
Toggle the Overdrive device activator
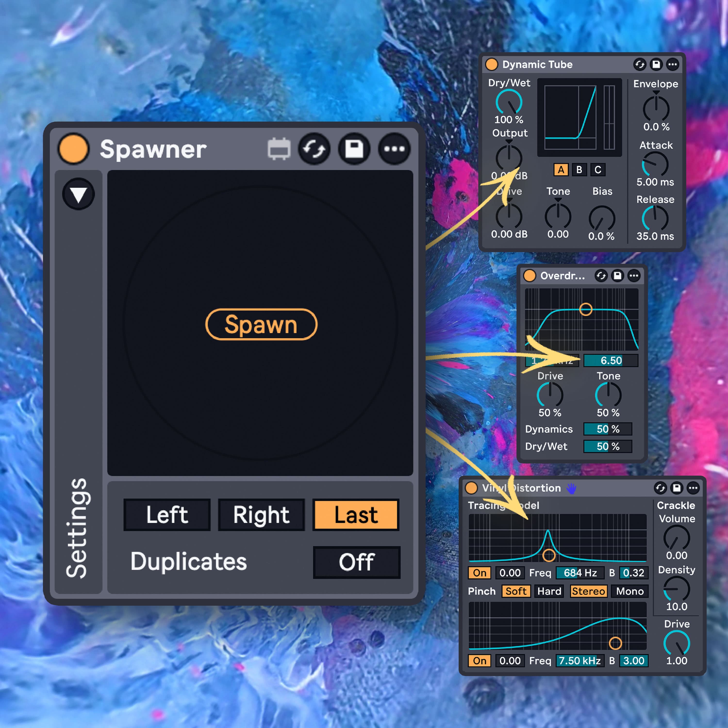tap(529, 276)
